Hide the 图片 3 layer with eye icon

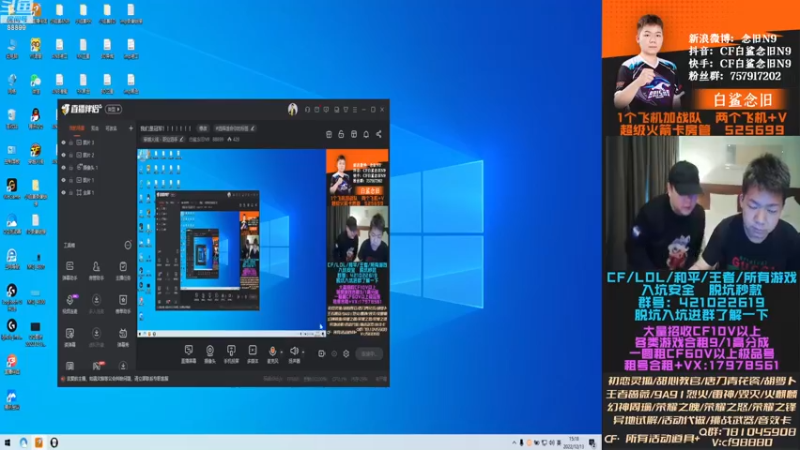[63, 142]
